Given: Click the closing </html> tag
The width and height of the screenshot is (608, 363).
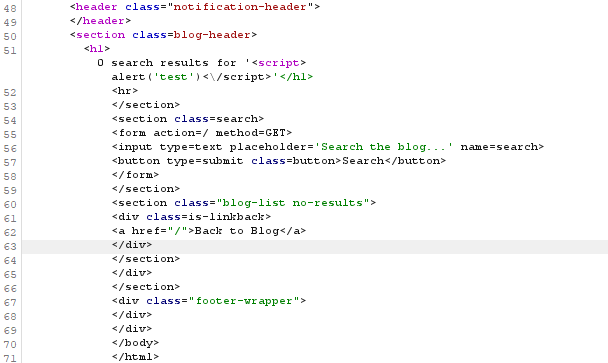Looking at the screenshot, I should (135, 357).
